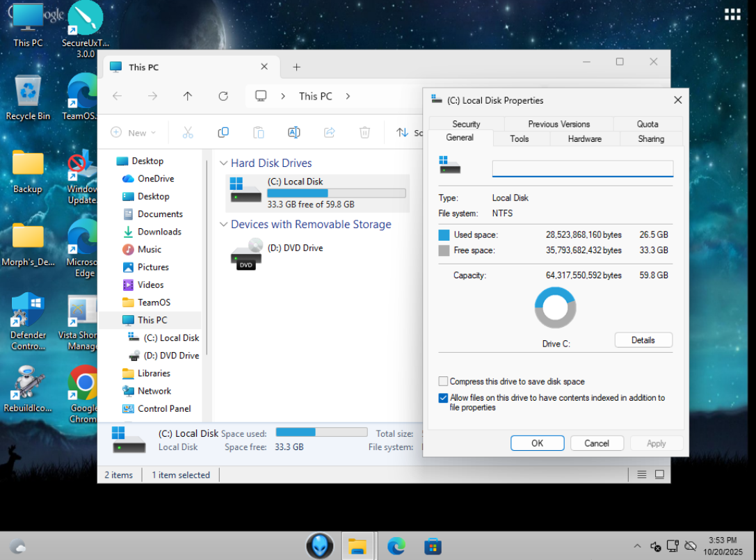756x560 pixels.
Task: Go up one folder level arrow
Action: (x=188, y=96)
